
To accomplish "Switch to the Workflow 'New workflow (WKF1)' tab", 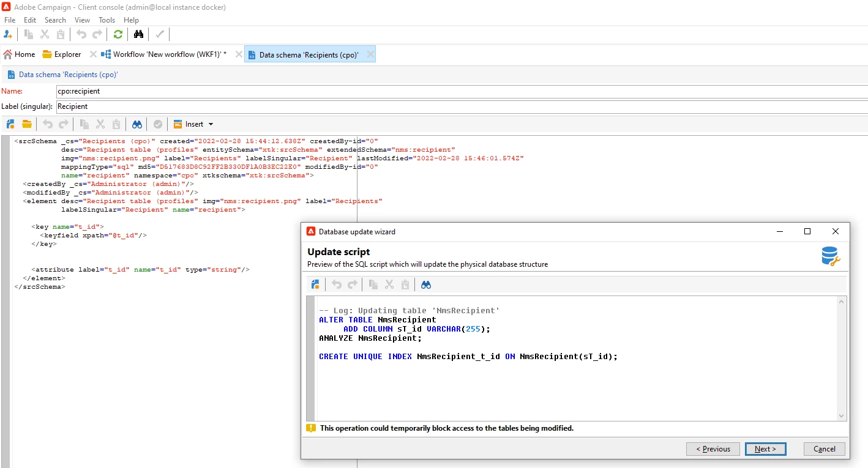I will pos(164,54).
